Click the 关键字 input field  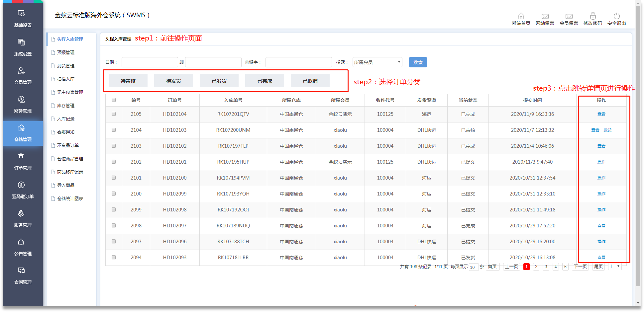pos(298,62)
